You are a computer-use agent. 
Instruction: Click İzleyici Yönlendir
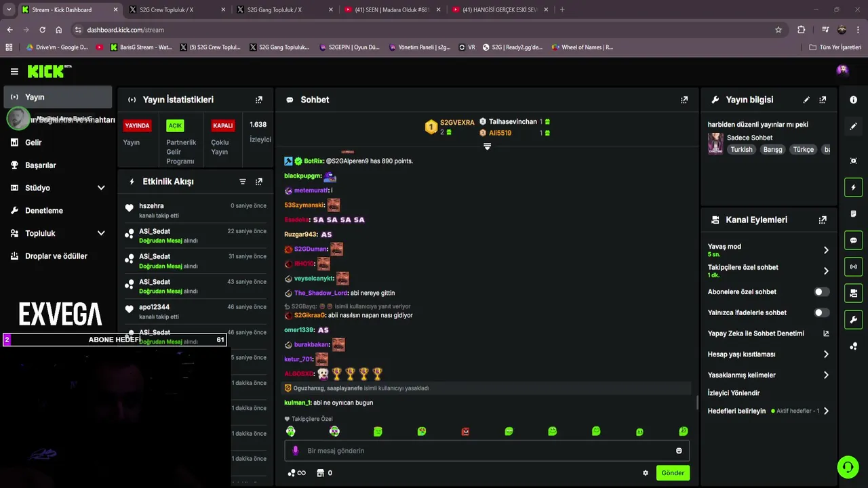[734, 393]
